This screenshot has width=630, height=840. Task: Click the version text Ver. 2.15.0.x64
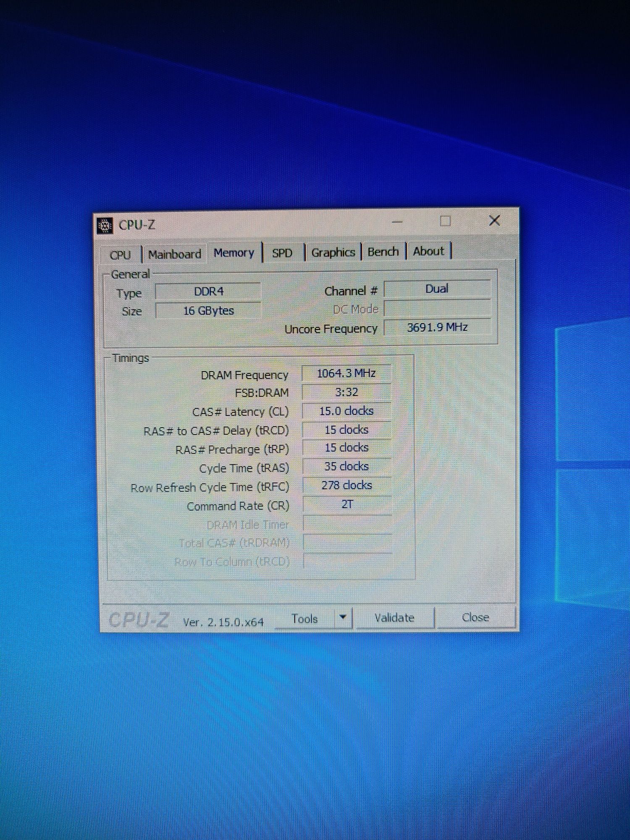[223, 622]
